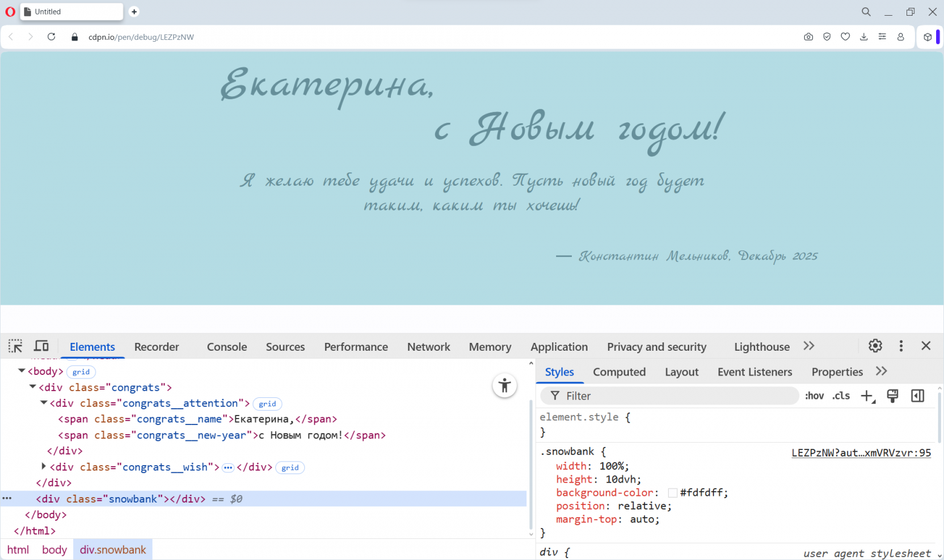Add new style rule with plus icon

(867, 396)
